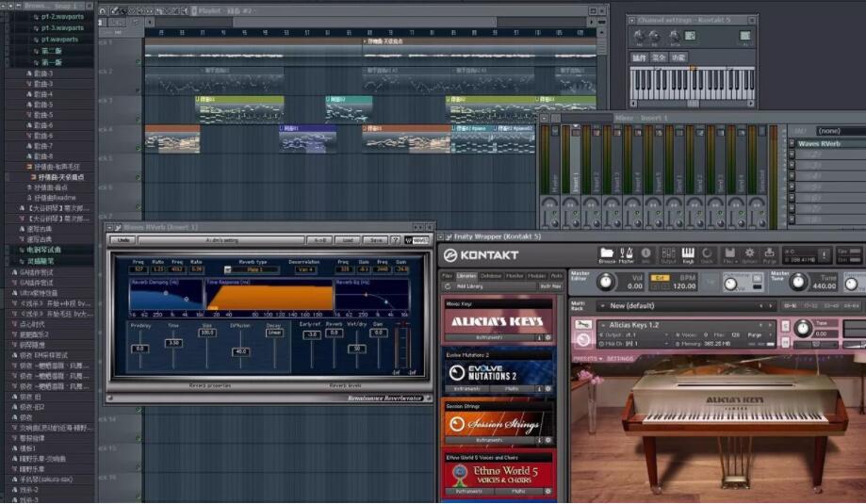Click the Waves logo in RVerb

[417, 240]
